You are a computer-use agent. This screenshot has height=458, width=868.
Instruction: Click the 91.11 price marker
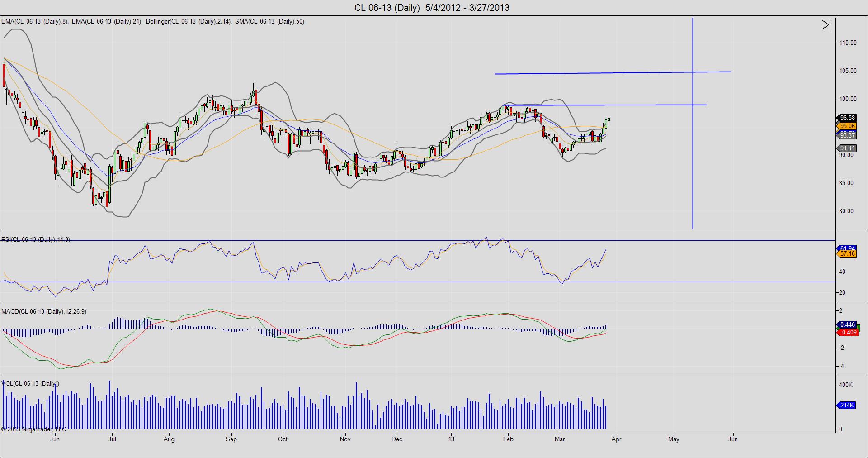click(x=847, y=148)
